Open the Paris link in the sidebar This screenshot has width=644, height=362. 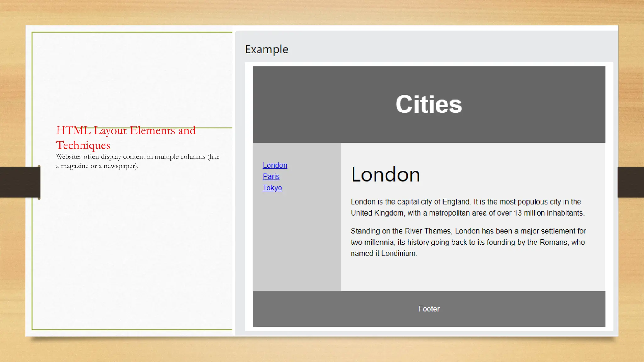click(271, 177)
